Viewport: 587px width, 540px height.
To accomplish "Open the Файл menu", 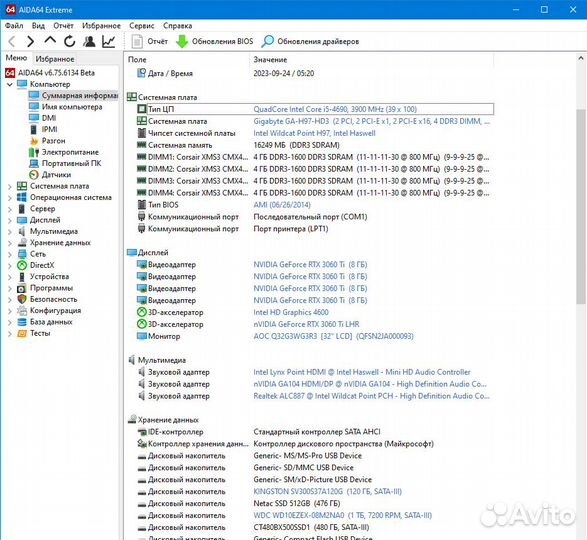I will point(14,25).
